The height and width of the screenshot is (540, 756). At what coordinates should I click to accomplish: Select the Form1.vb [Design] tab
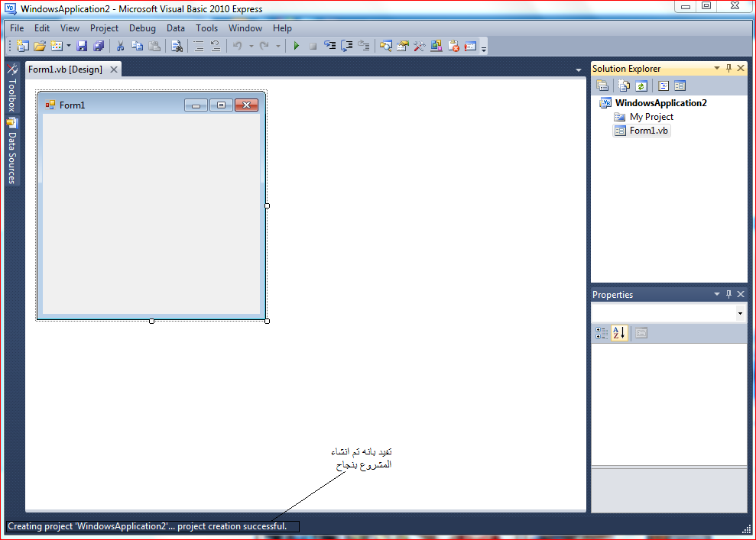coord(65,70)
